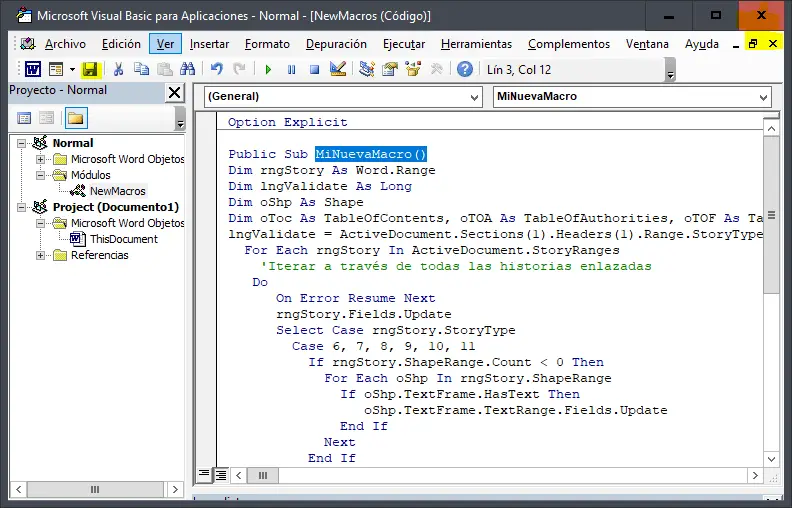
Task: Close the Proyecto - Normal panel
Action: click(x=174, y=93)
